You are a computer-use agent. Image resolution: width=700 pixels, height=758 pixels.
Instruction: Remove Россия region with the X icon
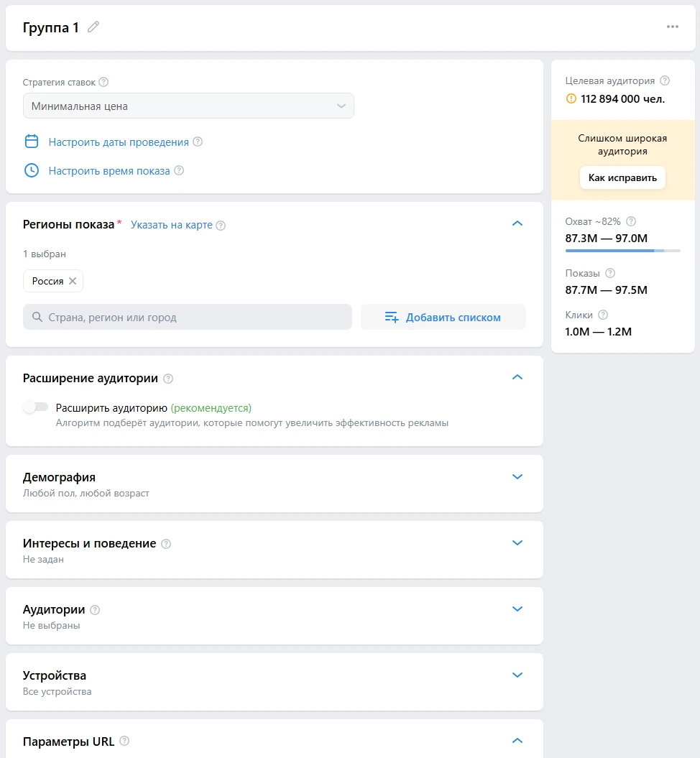click(73, 281)
